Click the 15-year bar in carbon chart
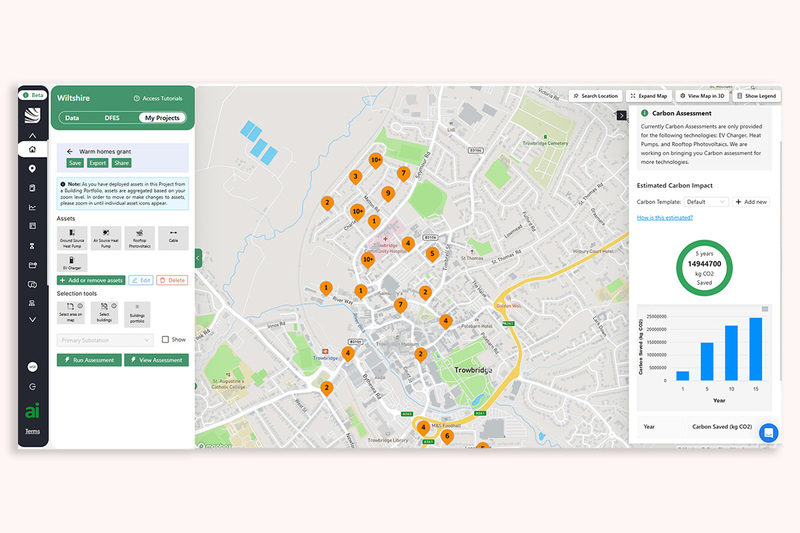The height and width of the screenshot is (533, 800). pyautogui.click(x=755, y=349)
